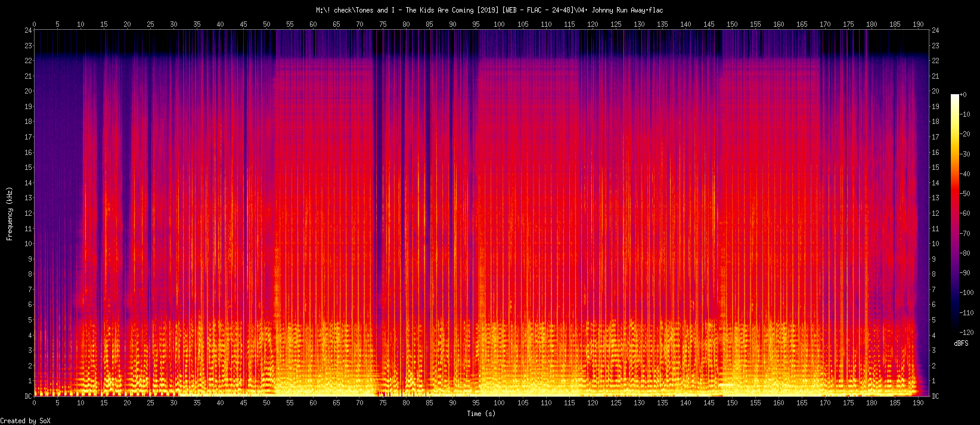Click the "Created by SoX" text

point(26,421)
